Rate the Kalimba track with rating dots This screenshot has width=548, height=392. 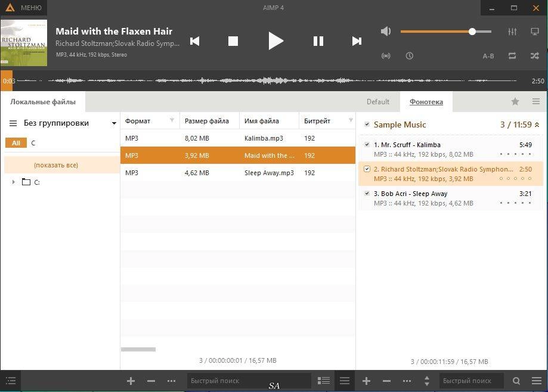(515, 154)
